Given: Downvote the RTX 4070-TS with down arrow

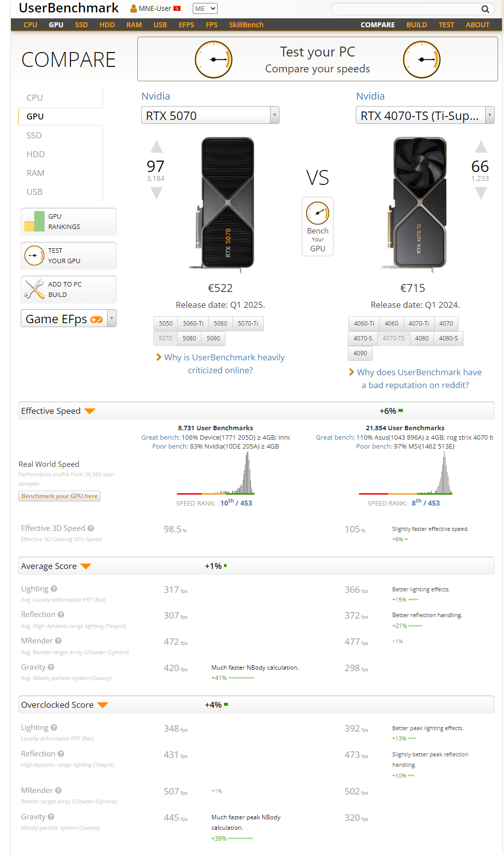Looking at the screenshot, I should pos(481,193).
